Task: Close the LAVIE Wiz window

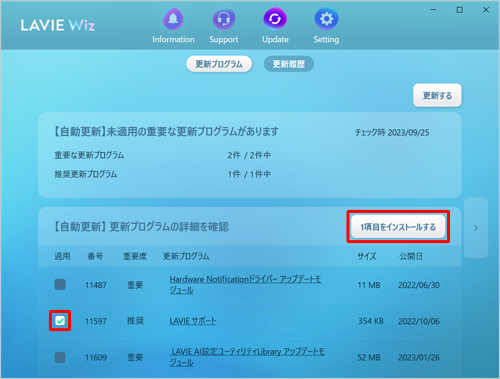Action: [486, 10]
